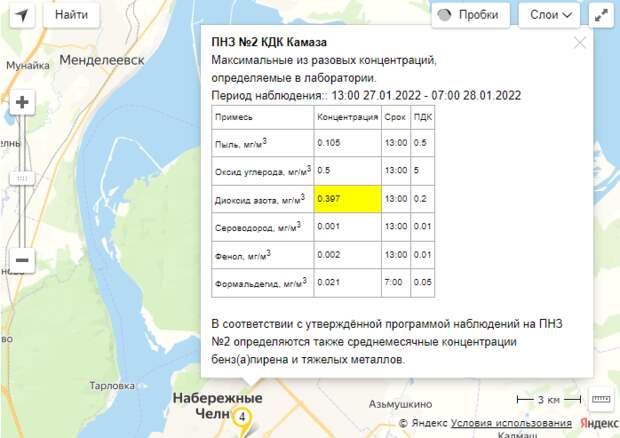Image resolution: width=620 pixels, height=438 pixels.
Task: Close the ПНЗ №2 info balloon
Action: (x=580, y=43)
